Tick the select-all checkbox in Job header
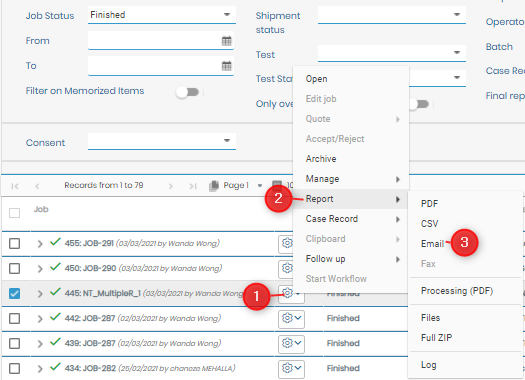525x380 pixels. coord(14,213)
